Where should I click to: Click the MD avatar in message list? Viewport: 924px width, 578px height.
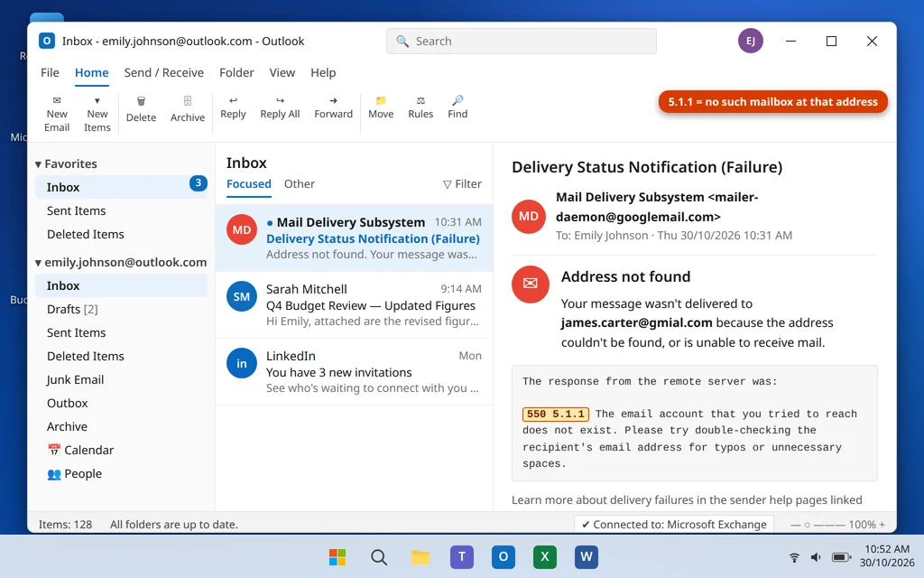[x=242, y=230]
